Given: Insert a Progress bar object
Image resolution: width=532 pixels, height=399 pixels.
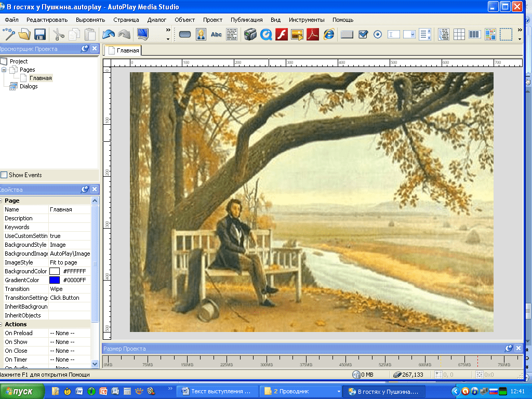Looking at the screenshot, I should click(x=474, y=34).
